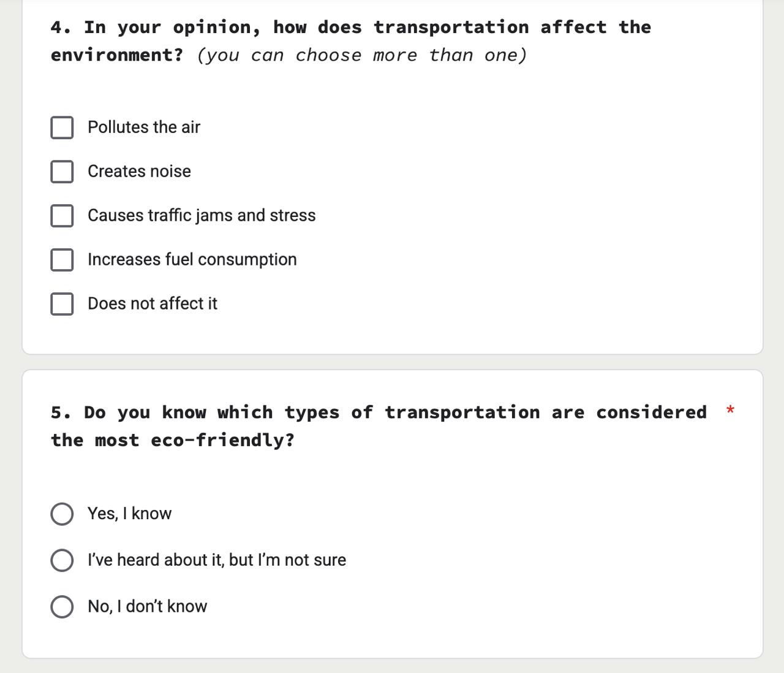Select the "Increases fuel consumption" checkbox

coord(62,260)
